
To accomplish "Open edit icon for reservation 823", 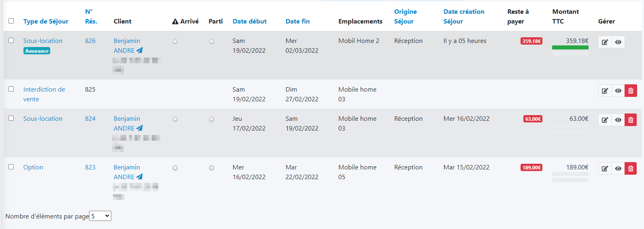I will [605, 169].
